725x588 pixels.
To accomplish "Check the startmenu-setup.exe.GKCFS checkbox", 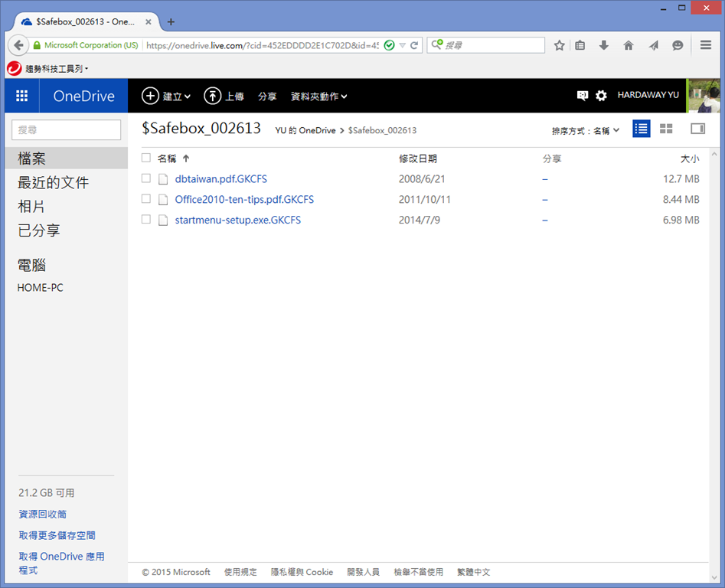I will 146,219.
